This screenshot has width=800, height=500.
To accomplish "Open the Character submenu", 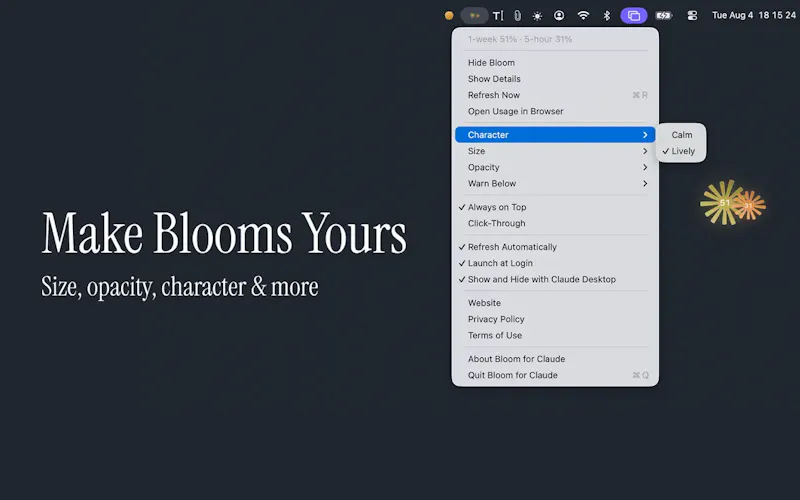I will pyautogui.click(x=555, y=135).
